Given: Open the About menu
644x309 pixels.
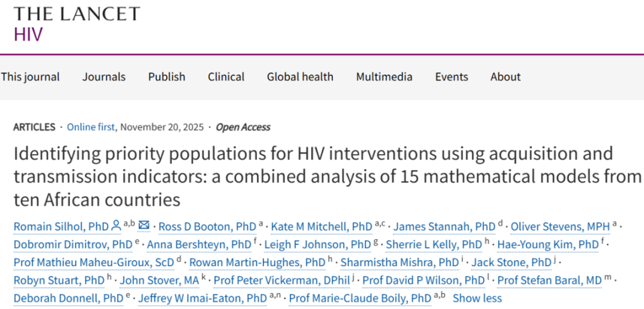Looking at the screenshot, I should pyautogui.click(x=505, y=76).
